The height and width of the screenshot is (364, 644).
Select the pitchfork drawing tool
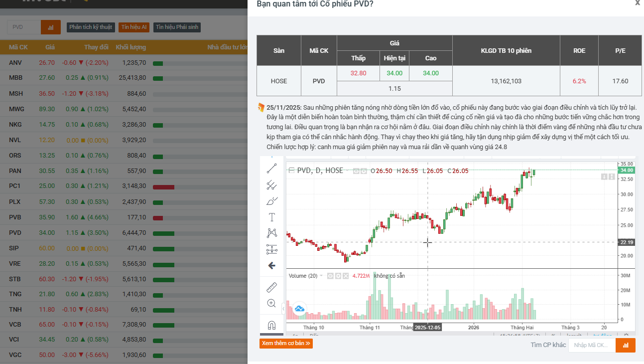pyautogui.click(x=271, y=185)
